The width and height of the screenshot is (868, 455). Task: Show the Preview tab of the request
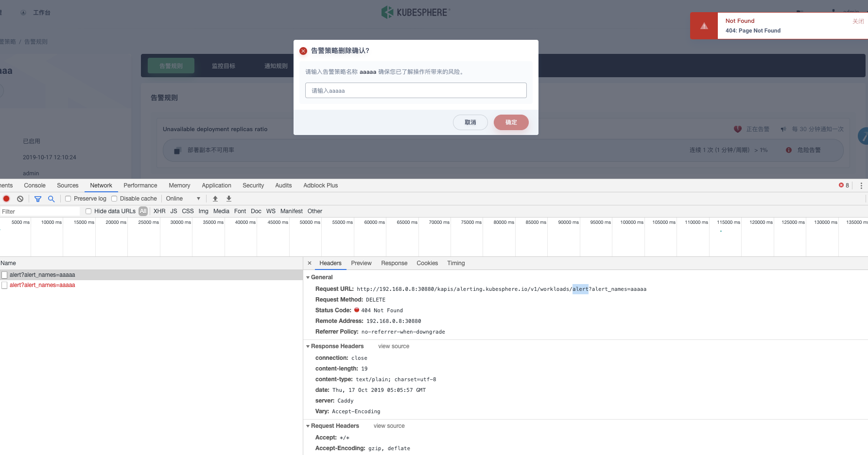[x=361, y=263]
